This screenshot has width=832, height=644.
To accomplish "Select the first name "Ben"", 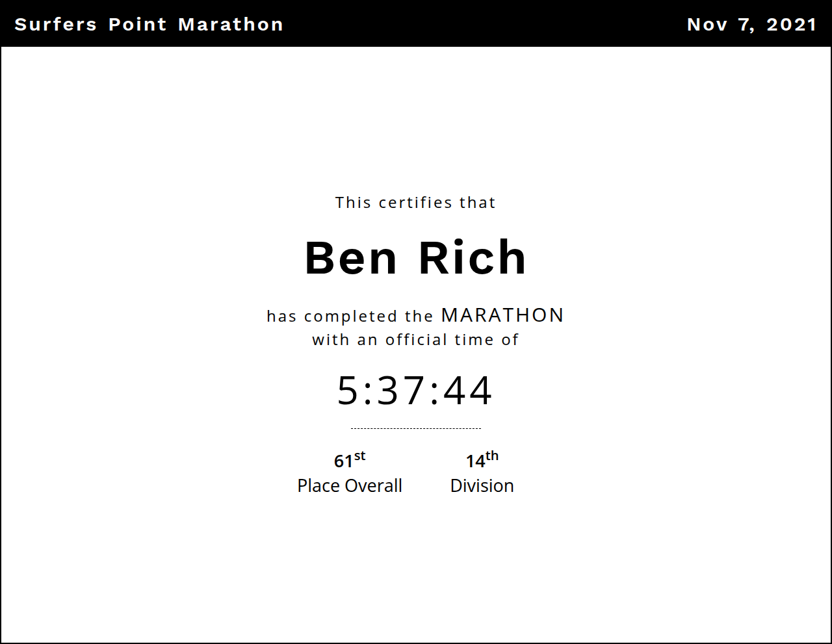I will [x=351, y=258].
